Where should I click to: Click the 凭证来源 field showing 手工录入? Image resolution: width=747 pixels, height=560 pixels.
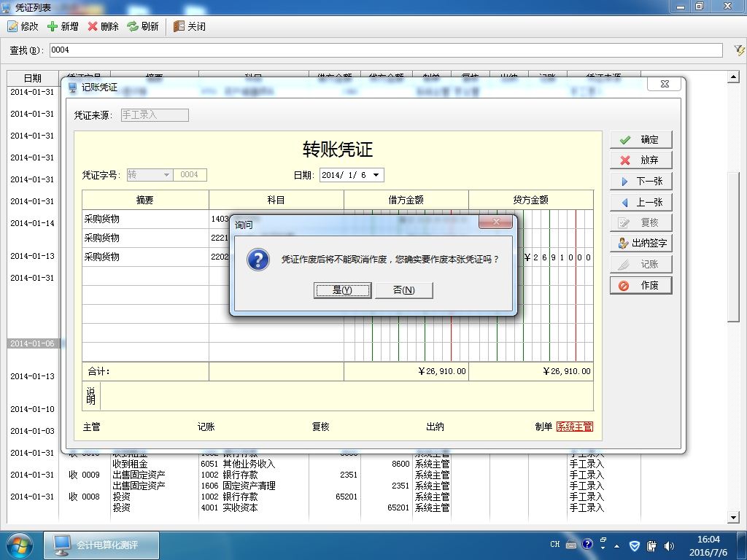coord(155,114)
